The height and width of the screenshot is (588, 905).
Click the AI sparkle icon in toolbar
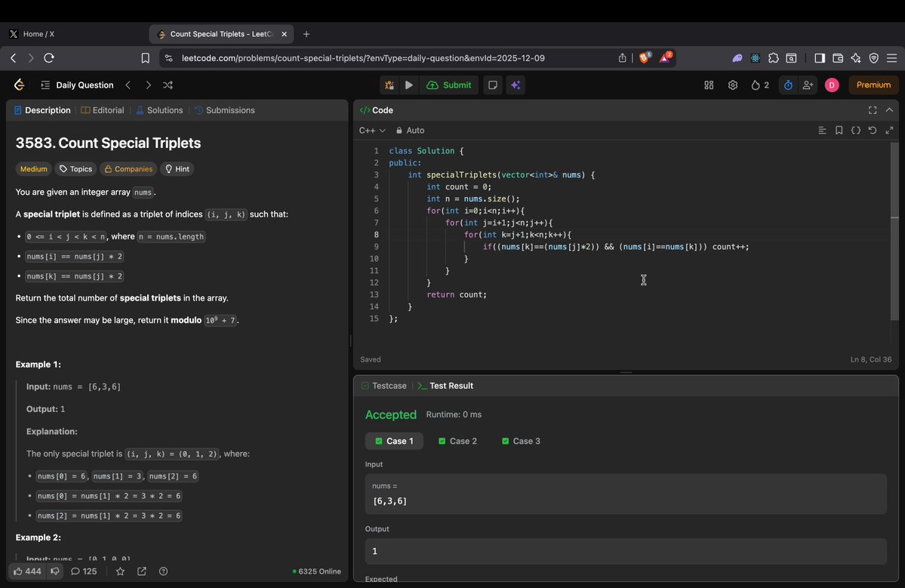pos(516,85)
